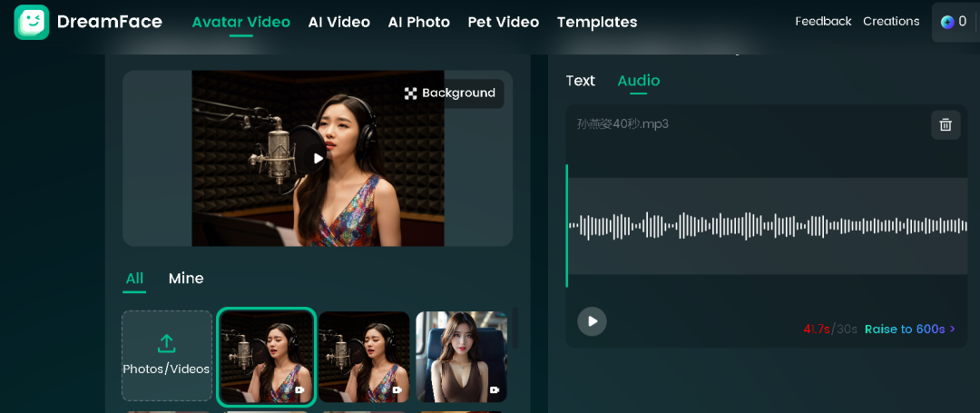Click the upload Photos/Videos tile
Viewport: 980px width, 413px height.
[167, 356]
